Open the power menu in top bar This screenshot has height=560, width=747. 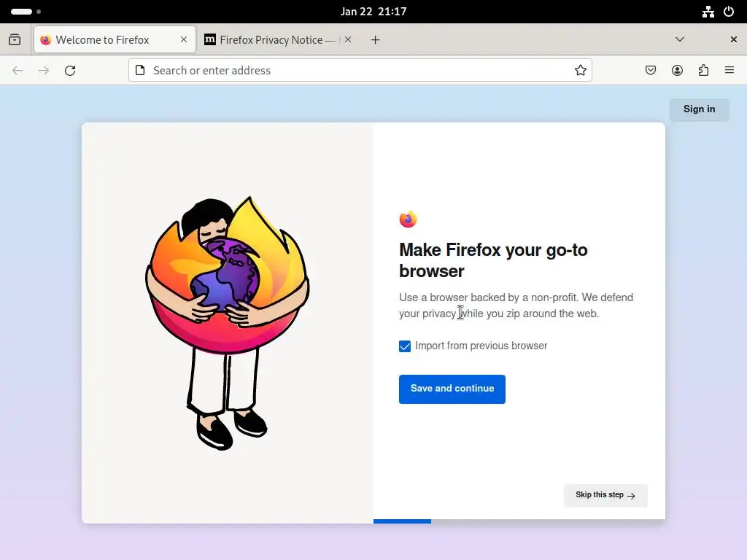pyautogui.click(x=729, y=12)
